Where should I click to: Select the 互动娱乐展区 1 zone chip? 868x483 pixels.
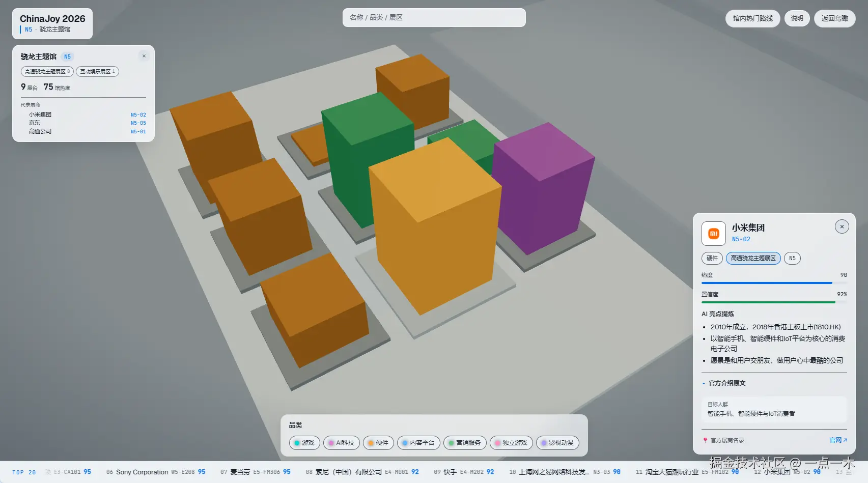pos(97,72)
